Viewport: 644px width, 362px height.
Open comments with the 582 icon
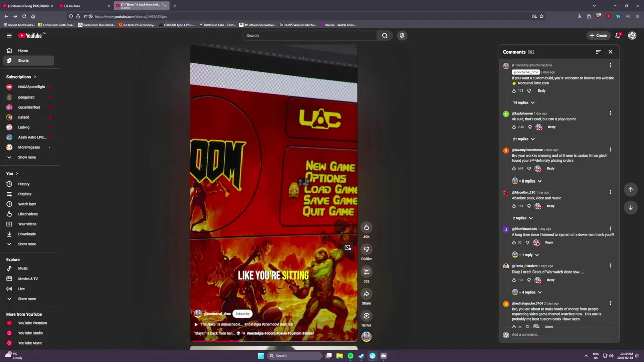coord(366,271)
